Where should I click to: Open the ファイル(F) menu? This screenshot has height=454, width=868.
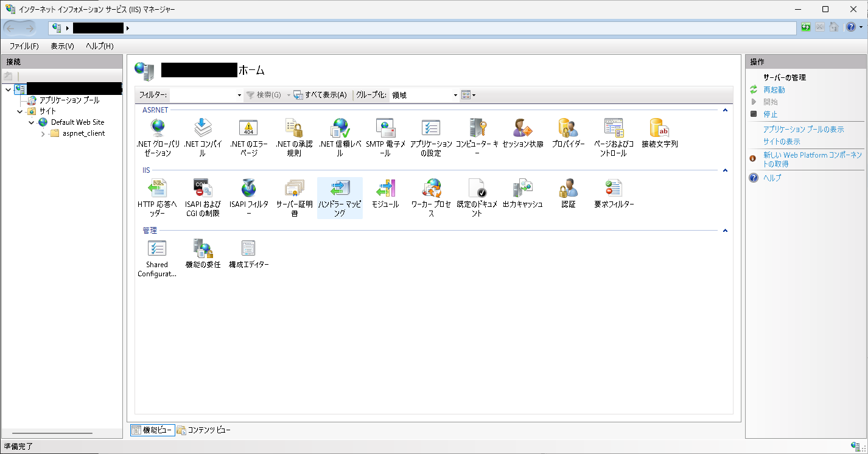pos(24,46)
